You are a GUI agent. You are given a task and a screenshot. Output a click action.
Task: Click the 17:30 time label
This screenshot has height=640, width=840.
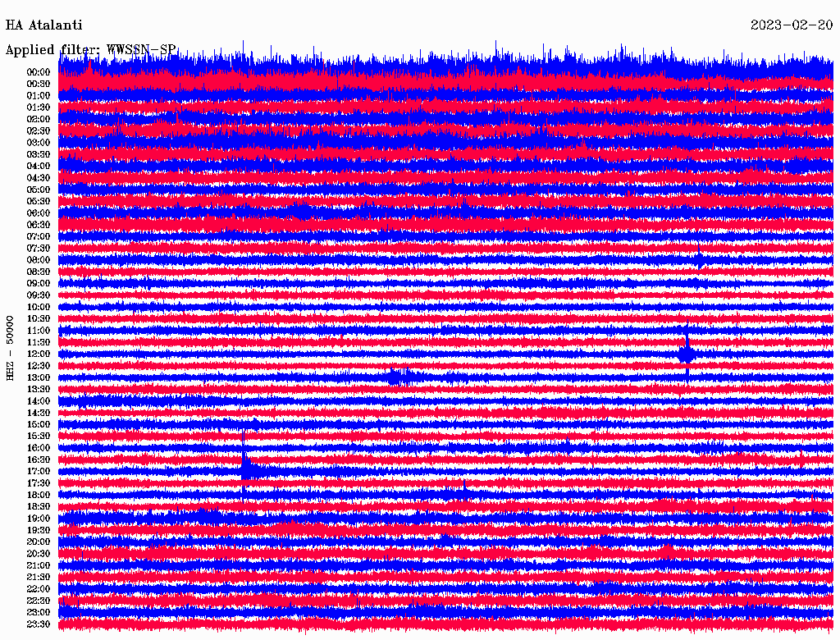39,483
